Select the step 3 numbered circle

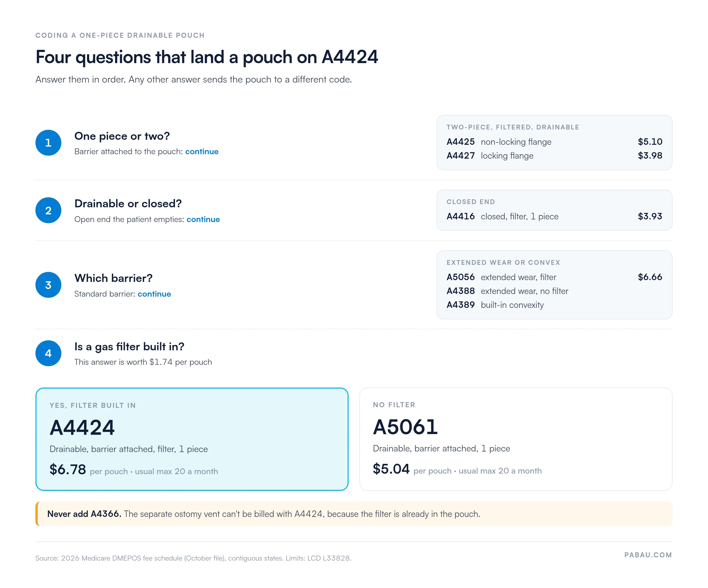click(48, 285)
